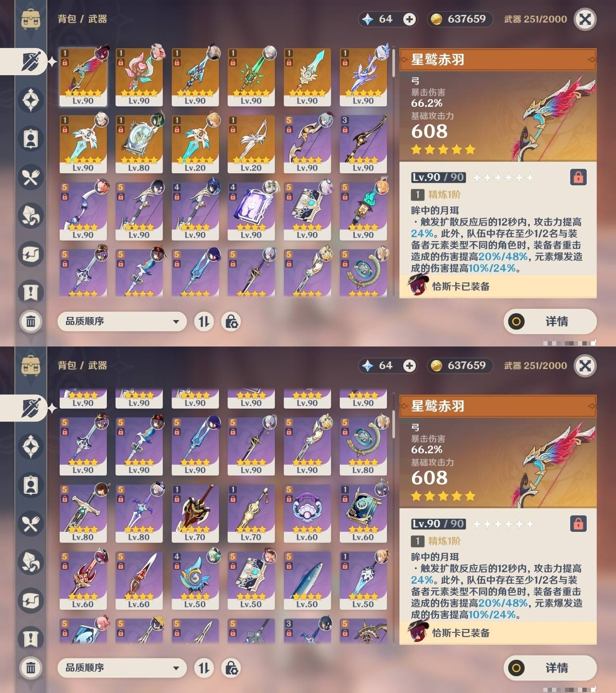Toggle the weapon lock in the lower details panel

(578, 524)
